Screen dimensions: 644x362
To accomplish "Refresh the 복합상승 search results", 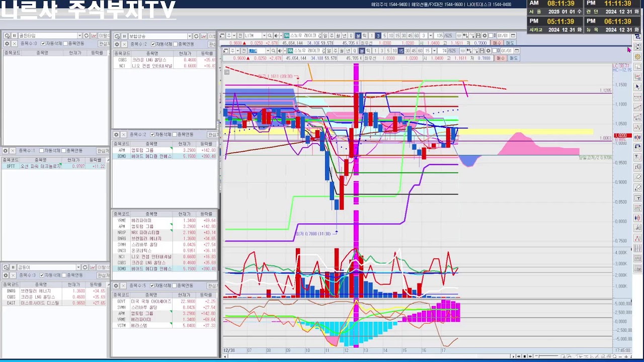I will 196,36.
